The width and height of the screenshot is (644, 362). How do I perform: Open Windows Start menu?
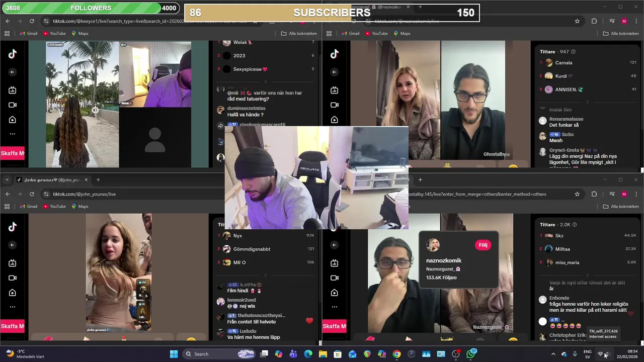[x=174, y=354]
